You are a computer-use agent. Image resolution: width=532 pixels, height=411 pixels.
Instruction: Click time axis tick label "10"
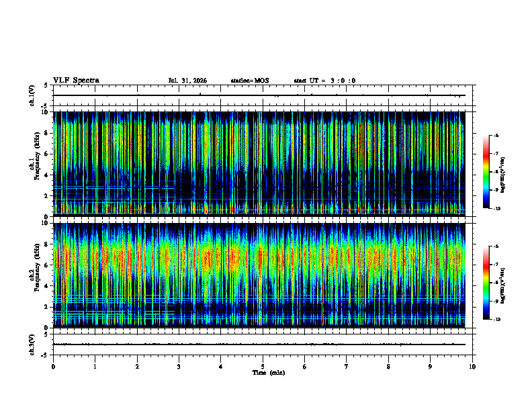(472, 367)
